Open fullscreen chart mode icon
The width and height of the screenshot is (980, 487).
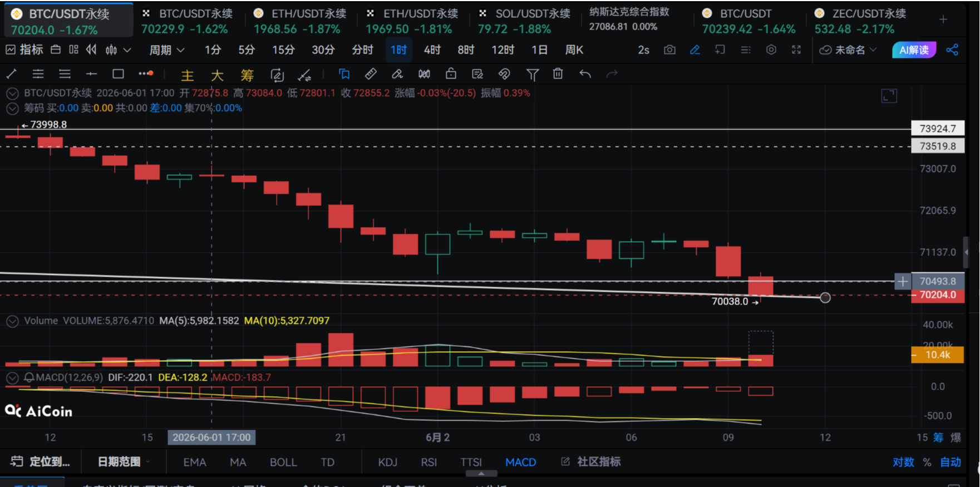coord(796,50)
